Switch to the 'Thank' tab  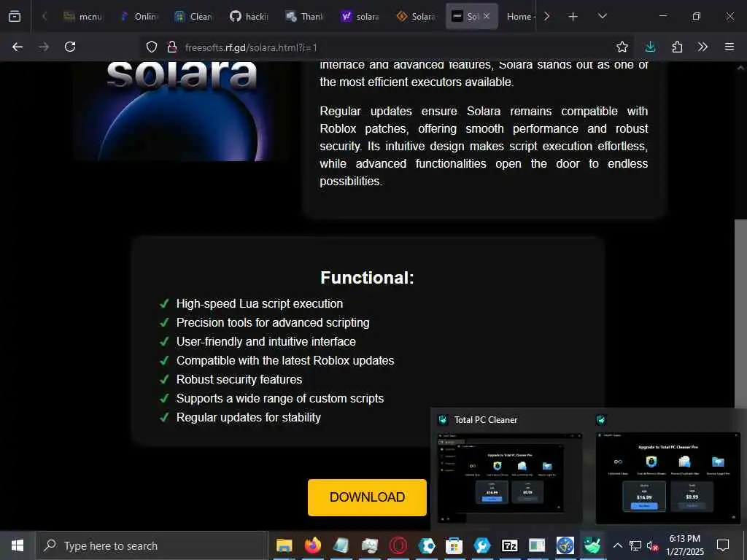pyautogui.click(x=304, y=17)
